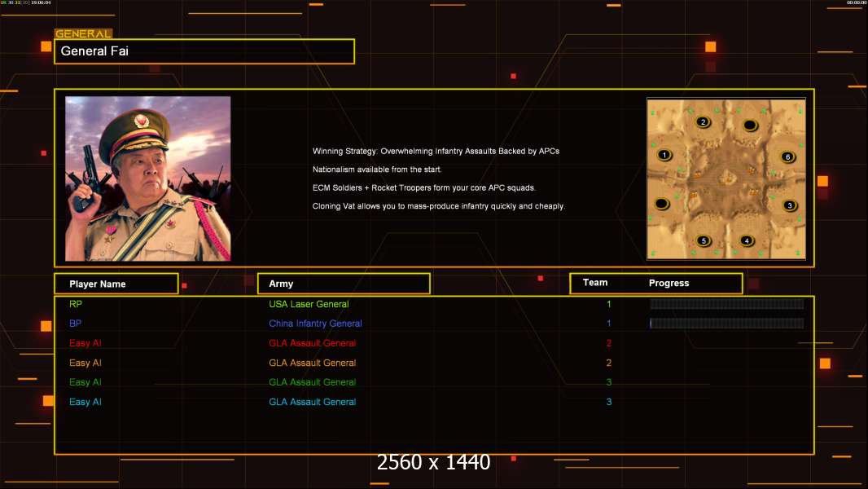Click the orange team number 2
Viewport: 868px width, 489px height.
[609, 363]
